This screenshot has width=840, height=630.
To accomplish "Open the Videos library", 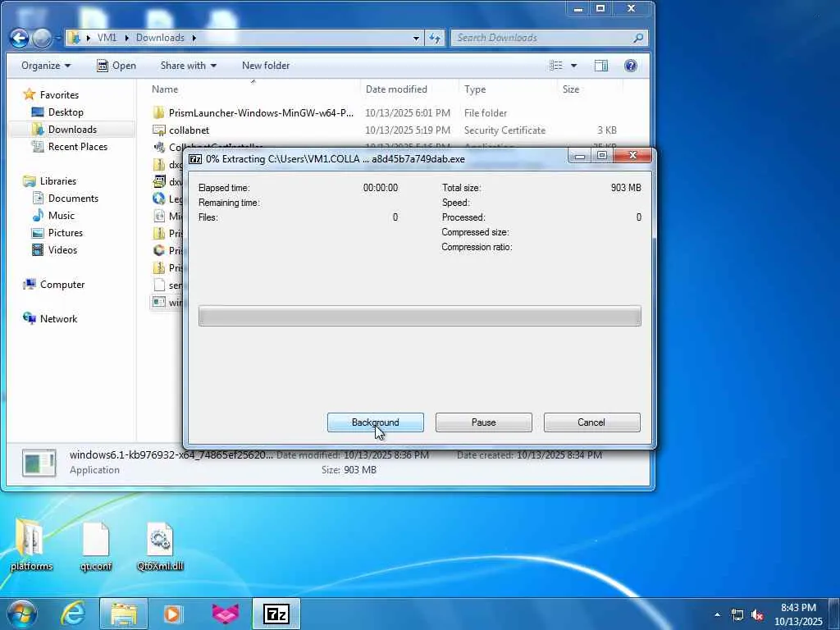I will tap(55, 249).
